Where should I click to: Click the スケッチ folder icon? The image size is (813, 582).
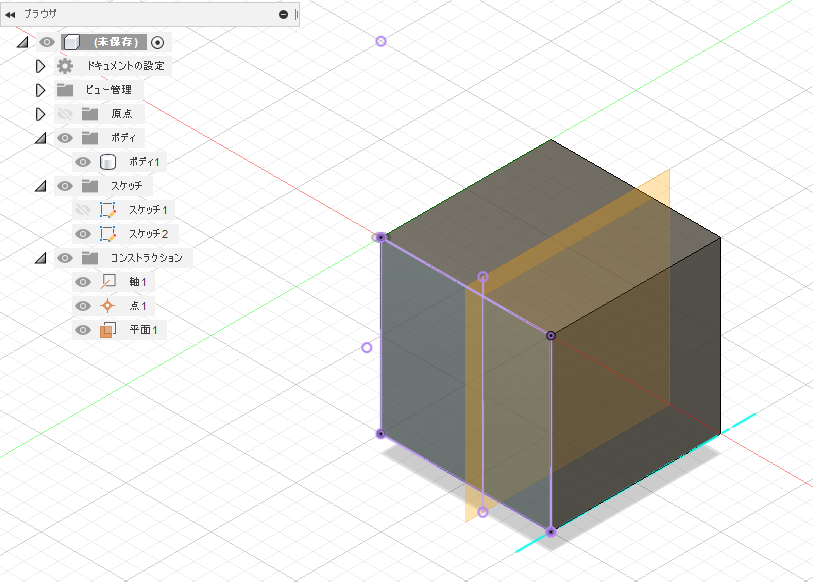coord(90,186)
